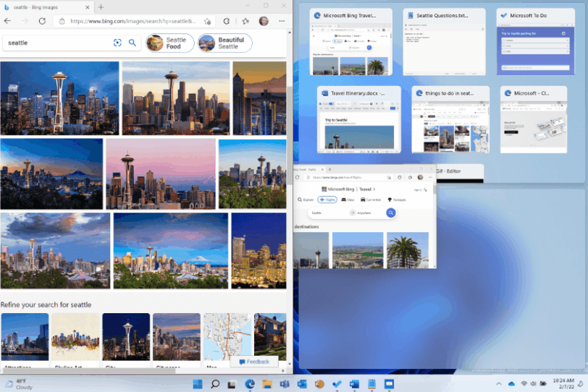Select the Seattle Questions.txt window thumbnail

click(444, 42)
